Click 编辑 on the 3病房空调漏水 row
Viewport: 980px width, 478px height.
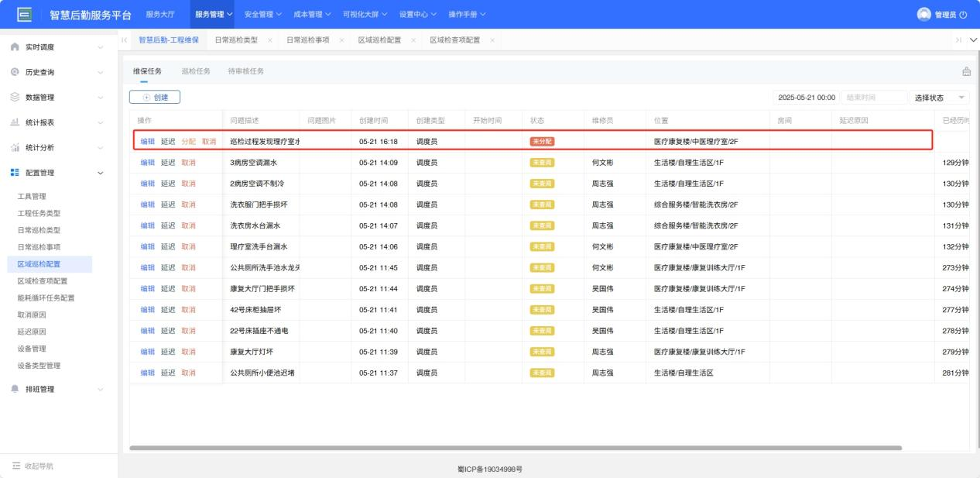pyautogui.click(x=148, y=163)
